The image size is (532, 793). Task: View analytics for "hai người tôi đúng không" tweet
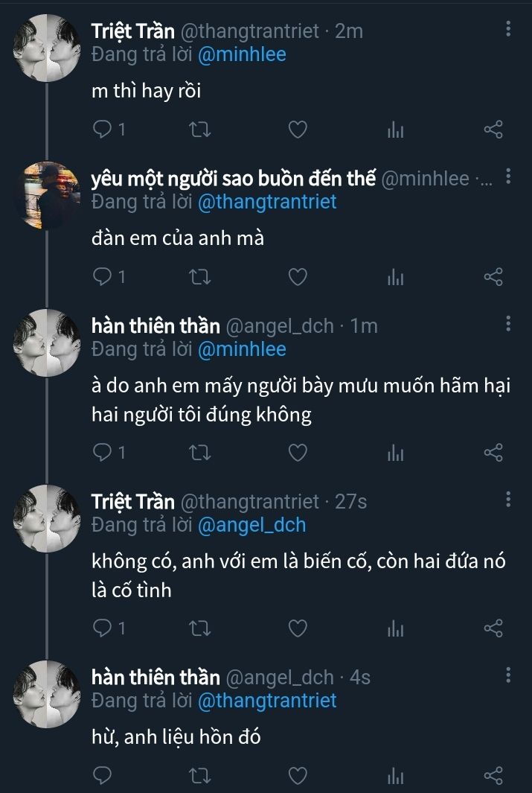(395, 453)
